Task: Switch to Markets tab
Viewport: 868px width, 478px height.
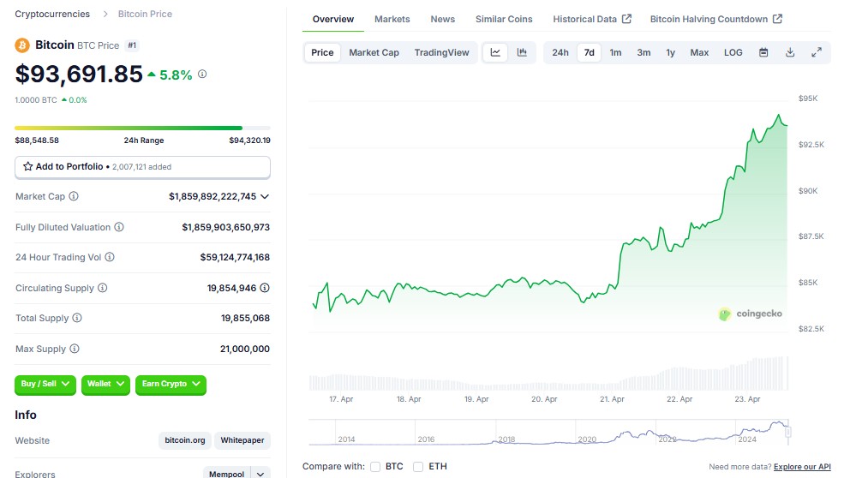Action: tap(392, 20)
